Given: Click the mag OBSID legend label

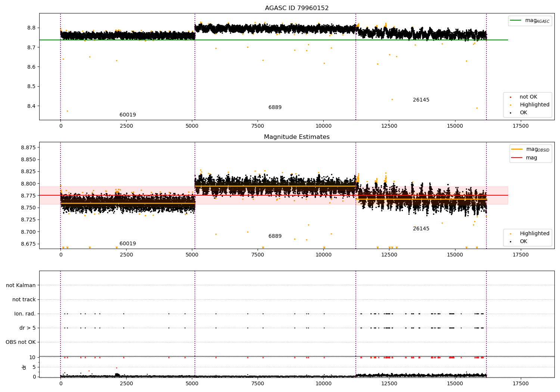Looking at the screenshot, I should (x=538, y=149).
